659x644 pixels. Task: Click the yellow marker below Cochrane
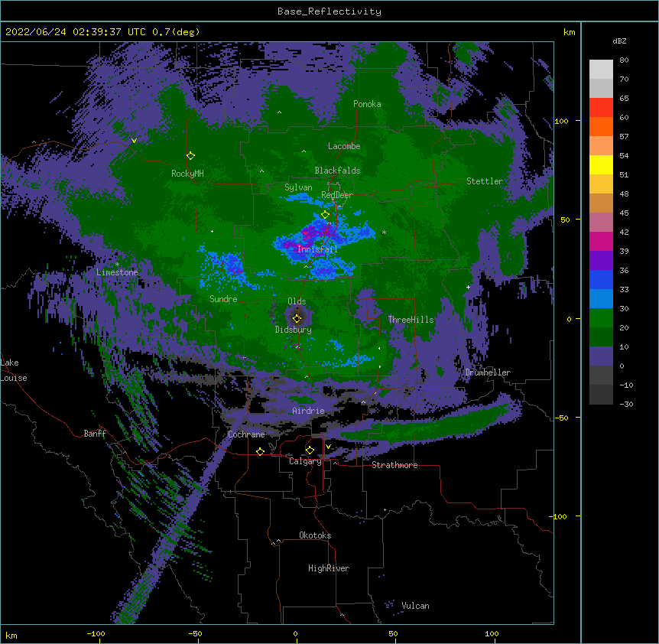click(260, 451)
